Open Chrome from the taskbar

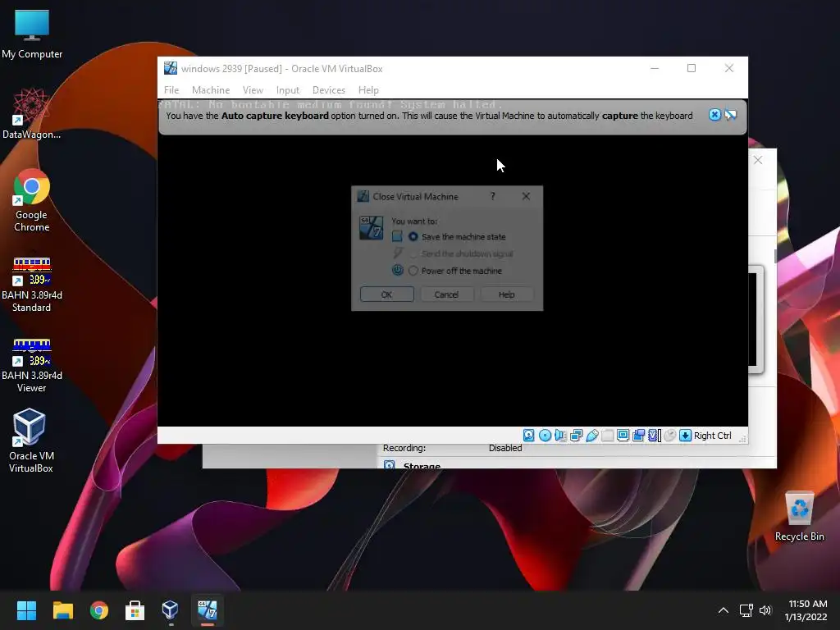coord(99,610)
